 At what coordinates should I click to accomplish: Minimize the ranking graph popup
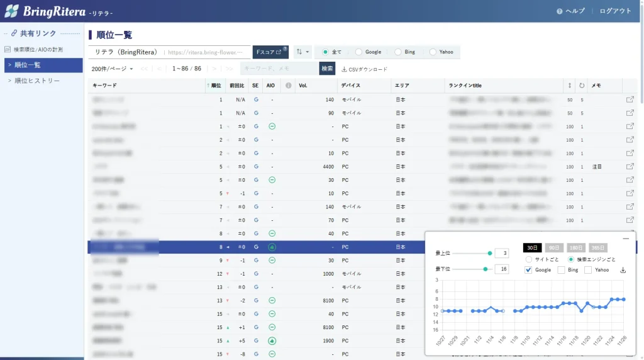(625, 239)
